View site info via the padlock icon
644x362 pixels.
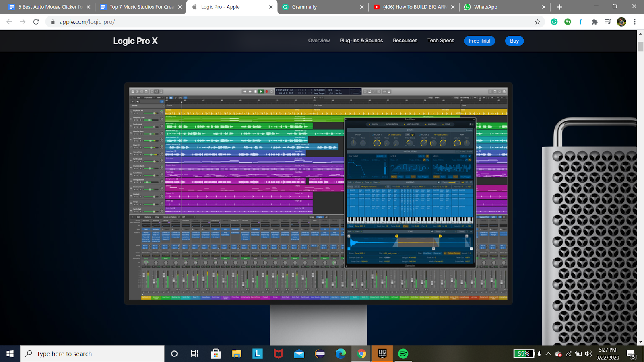[53, 22]
